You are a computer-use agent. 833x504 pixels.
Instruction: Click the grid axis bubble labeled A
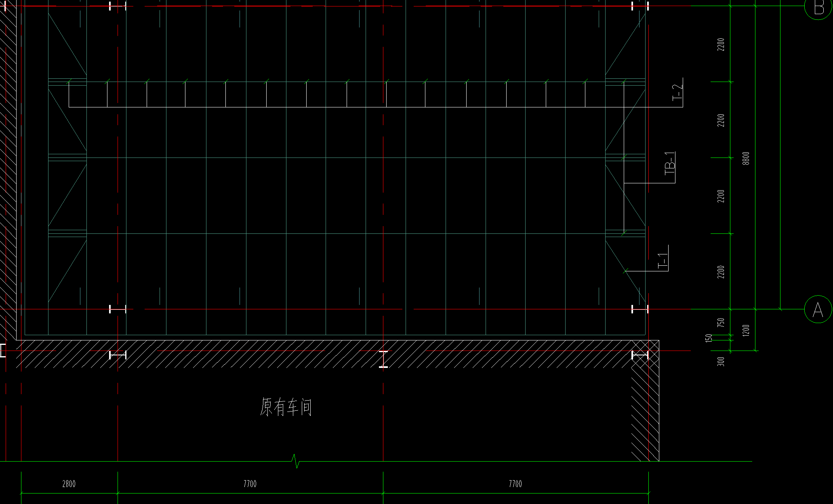coord(818,309)
